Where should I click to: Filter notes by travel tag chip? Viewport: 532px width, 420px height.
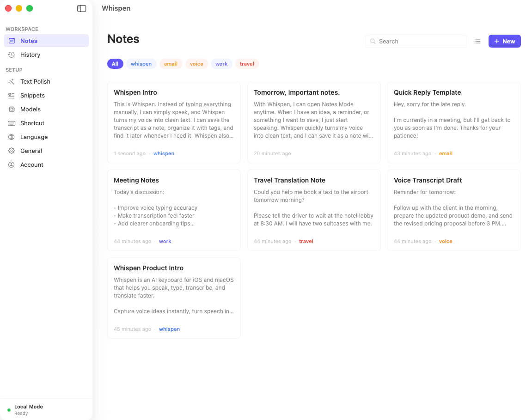point(247,64)
